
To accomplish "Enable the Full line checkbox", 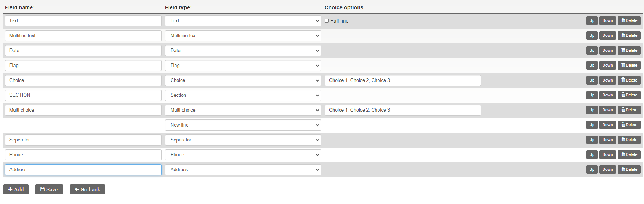I will pos(327,21).
